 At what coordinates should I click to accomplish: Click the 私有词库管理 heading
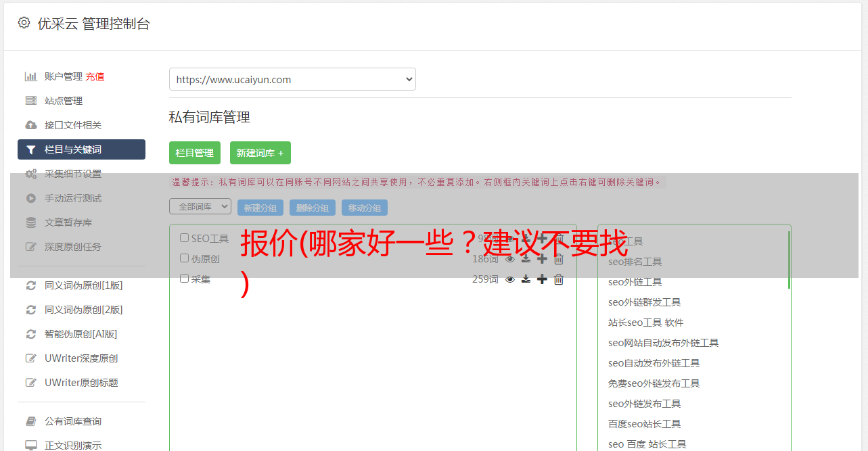point(210,117)
